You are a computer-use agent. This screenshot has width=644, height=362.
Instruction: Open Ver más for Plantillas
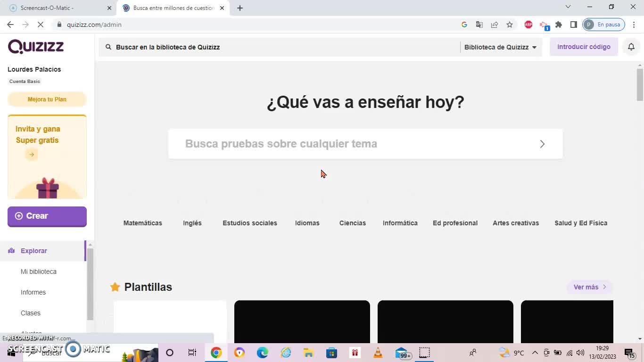589,287
